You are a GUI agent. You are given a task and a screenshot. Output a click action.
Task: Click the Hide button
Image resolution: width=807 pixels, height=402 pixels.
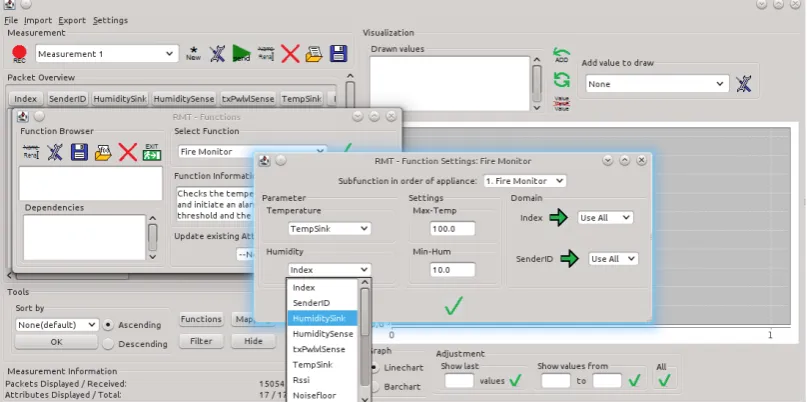pyautogui.click(x=253, y=341)
